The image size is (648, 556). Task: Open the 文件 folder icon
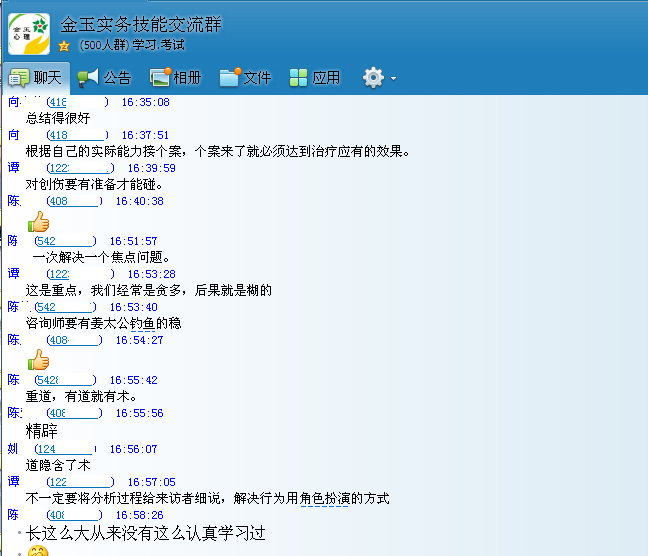(x=231, y=77)
